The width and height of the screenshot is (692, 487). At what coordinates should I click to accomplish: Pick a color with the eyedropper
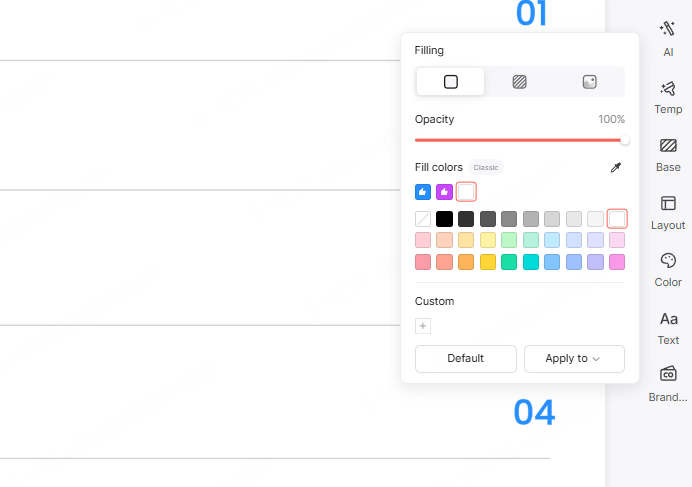pyautogui.click(x=616, y=168)
